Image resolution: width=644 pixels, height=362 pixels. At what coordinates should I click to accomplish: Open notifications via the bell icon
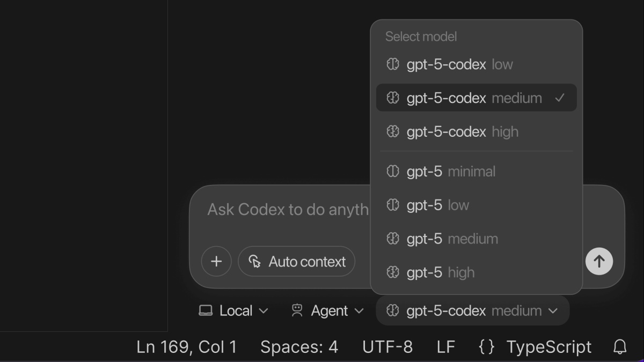[620, 346]
